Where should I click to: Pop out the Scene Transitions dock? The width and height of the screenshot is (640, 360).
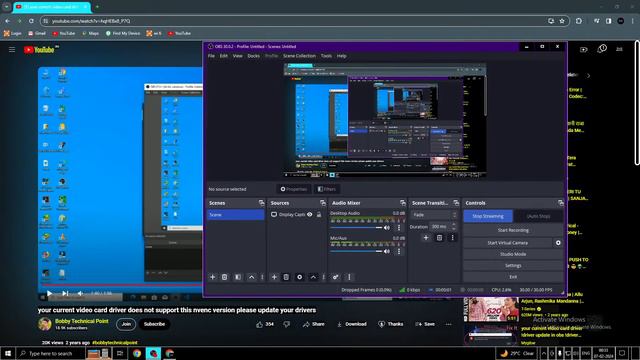click(456, 203)
